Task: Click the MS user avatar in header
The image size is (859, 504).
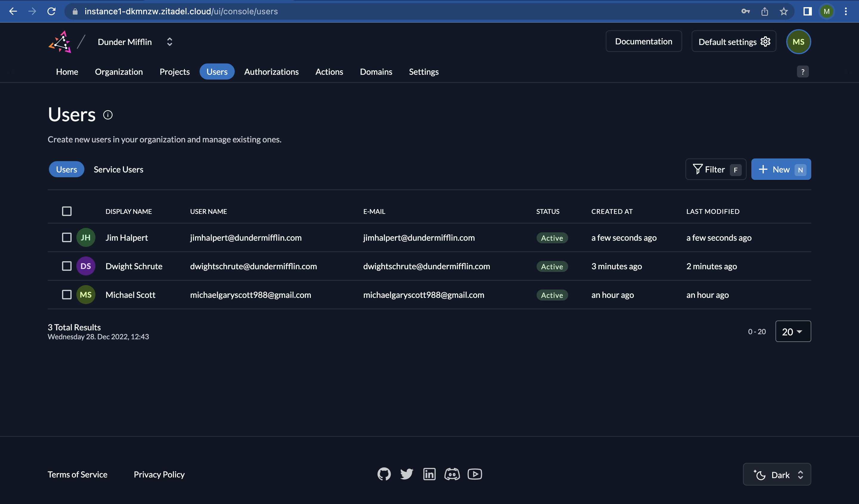Action: click(x=798, y=42)
